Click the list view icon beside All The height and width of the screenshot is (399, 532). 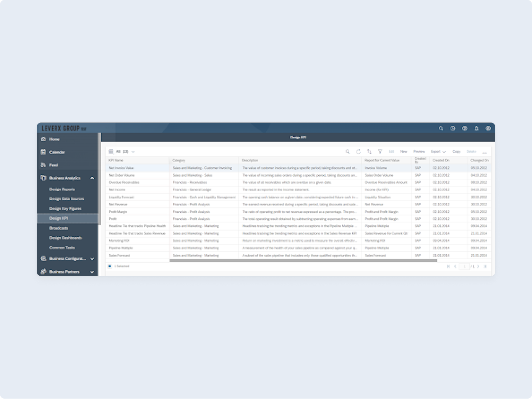click(x=111, y=152)
